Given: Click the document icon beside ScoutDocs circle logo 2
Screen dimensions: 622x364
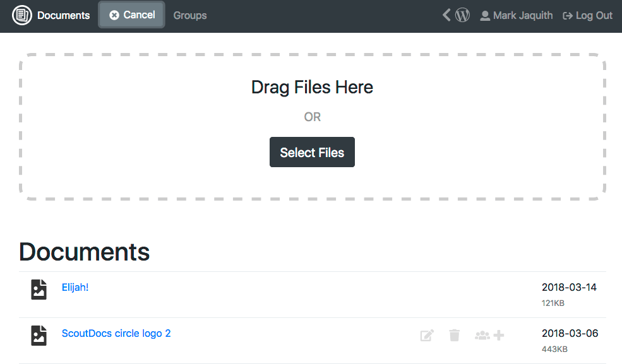Looking at the screenshot, I should click(x=39, y=335).
